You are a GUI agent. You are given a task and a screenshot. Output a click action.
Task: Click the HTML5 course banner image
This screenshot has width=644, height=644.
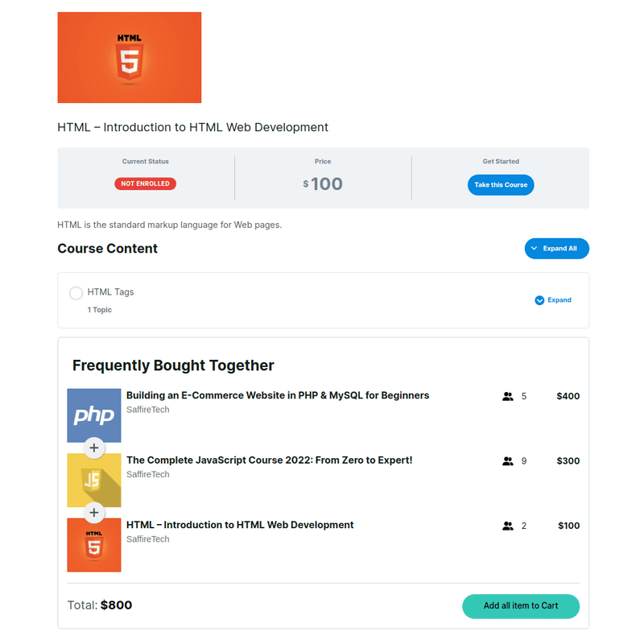coord(129,57)
